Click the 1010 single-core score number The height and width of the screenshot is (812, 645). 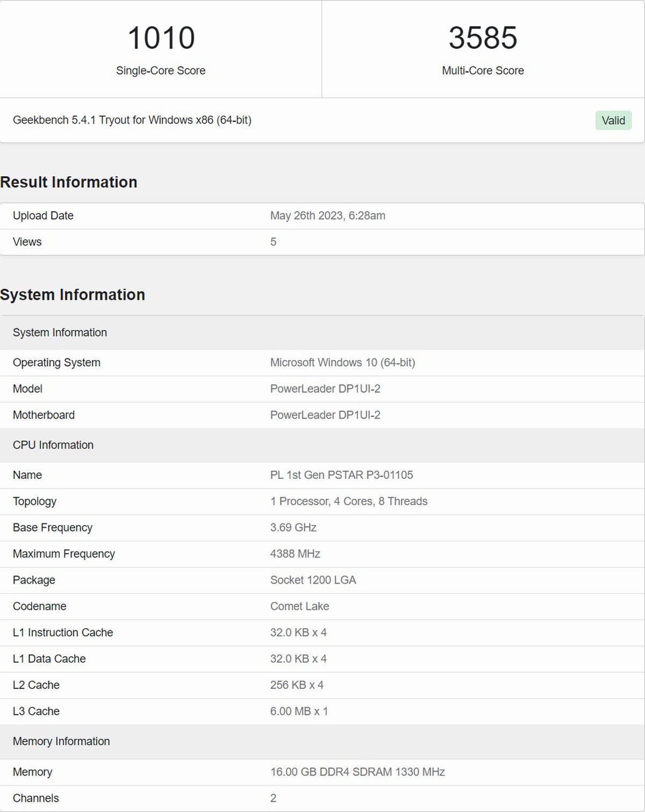pyautogui.click(x=161, y=38)
